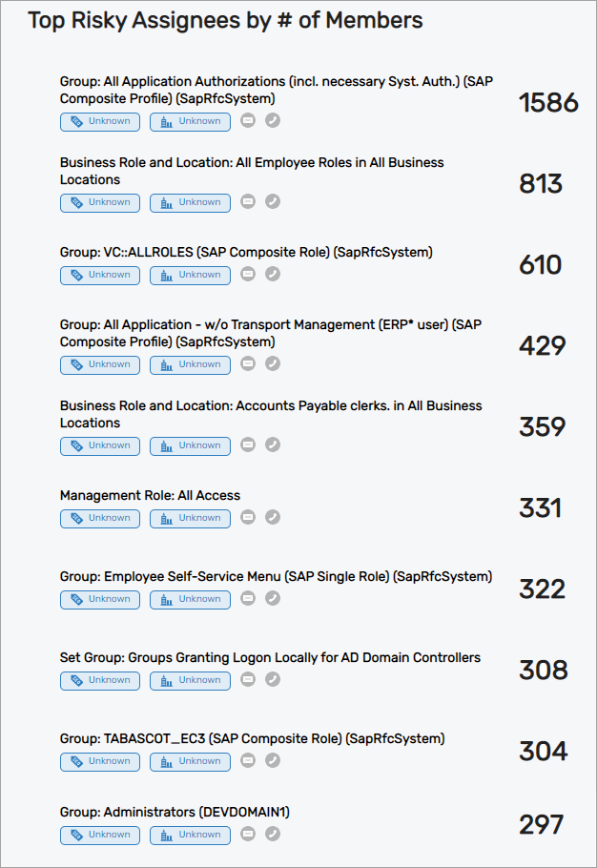The width and height of the screenshot is (597, 868).
Task: Click the building Unknown badge under Accounts Payable clerks
Action: (190, 445)
